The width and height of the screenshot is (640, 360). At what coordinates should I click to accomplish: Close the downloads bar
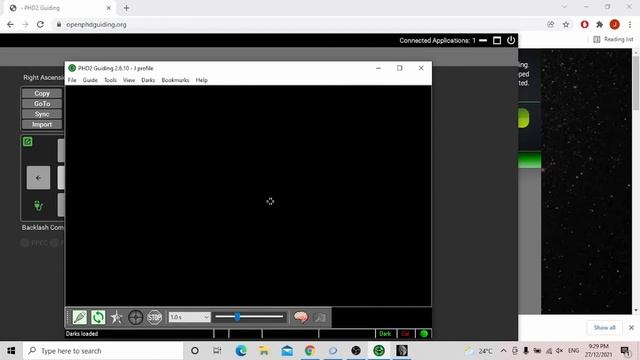[x=631, y=328]
